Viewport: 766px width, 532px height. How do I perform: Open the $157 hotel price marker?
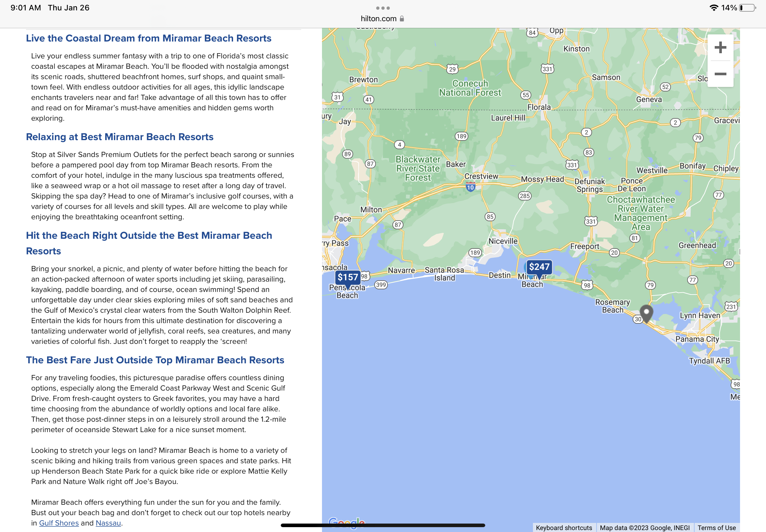coord(348,278)
